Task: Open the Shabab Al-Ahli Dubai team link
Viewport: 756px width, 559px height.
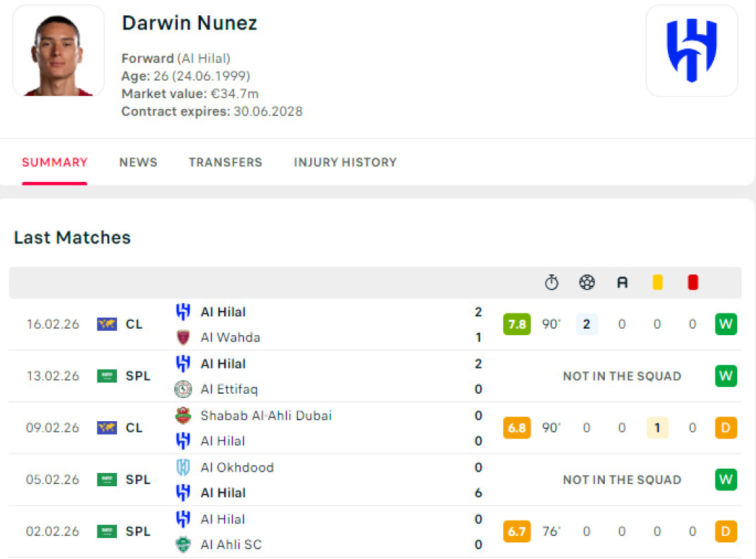Action: [266, 416]
